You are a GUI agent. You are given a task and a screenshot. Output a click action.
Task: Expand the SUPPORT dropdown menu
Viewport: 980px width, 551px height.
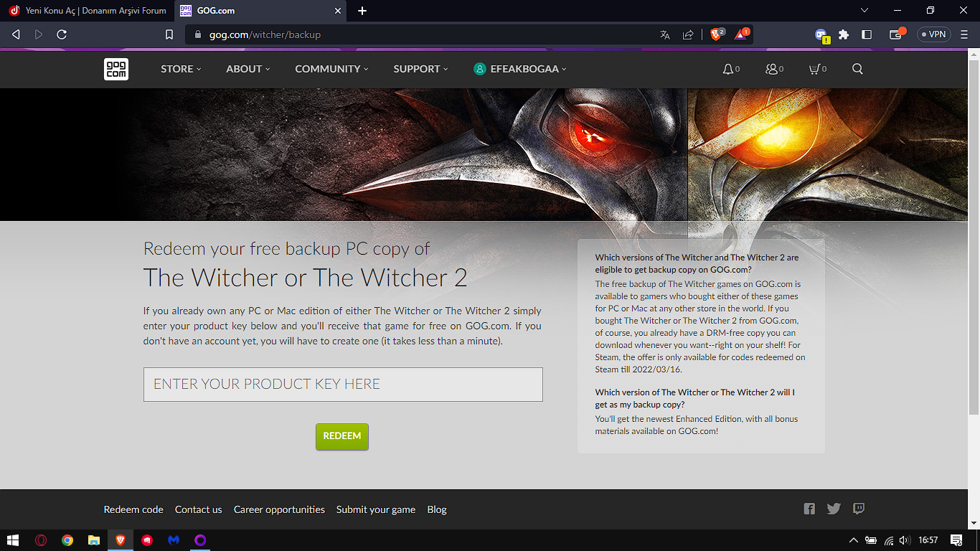click(x=420, y=69)
